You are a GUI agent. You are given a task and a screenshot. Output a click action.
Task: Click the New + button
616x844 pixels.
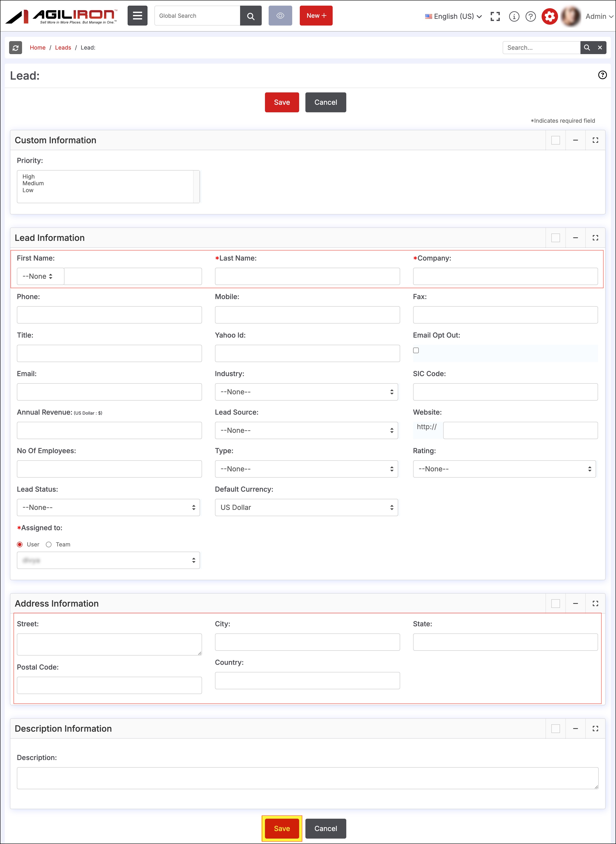316,16
